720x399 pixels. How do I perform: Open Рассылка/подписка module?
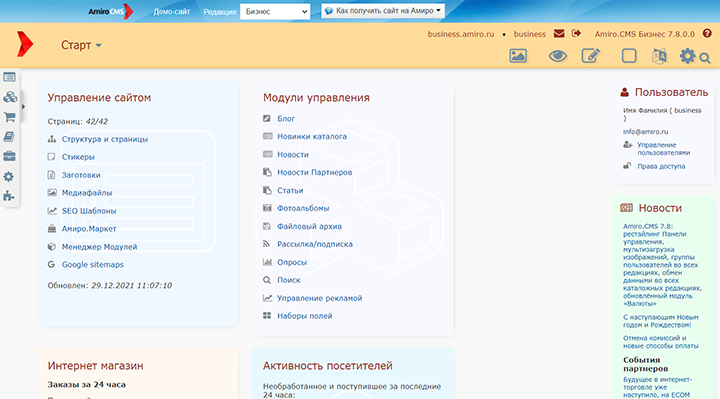pyautogui.click(x=315, y=244)
